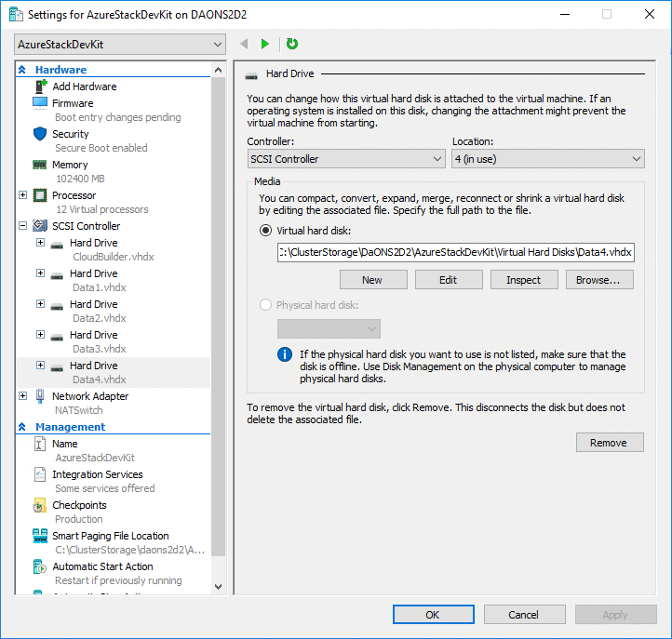
Task: Collapse the SCSI Controller tree node
Action: point(23,225)
